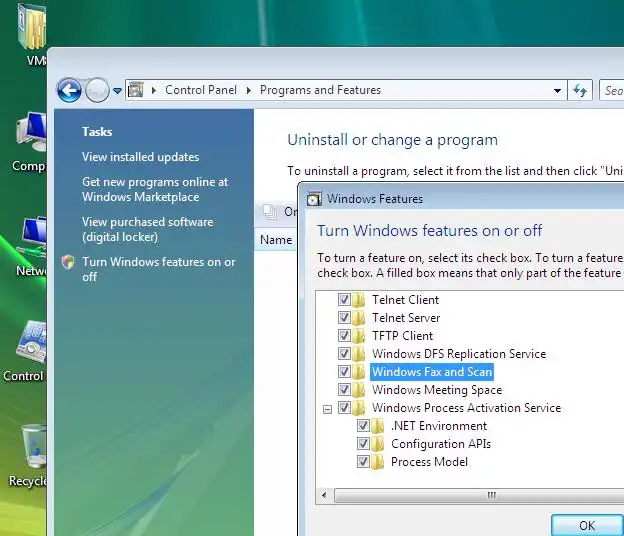Image resolution: width=624 pixels, height=536 pixels.
Task: Click the Process Model folder icon
Action: pyautogui.click(x=377, y=462)
